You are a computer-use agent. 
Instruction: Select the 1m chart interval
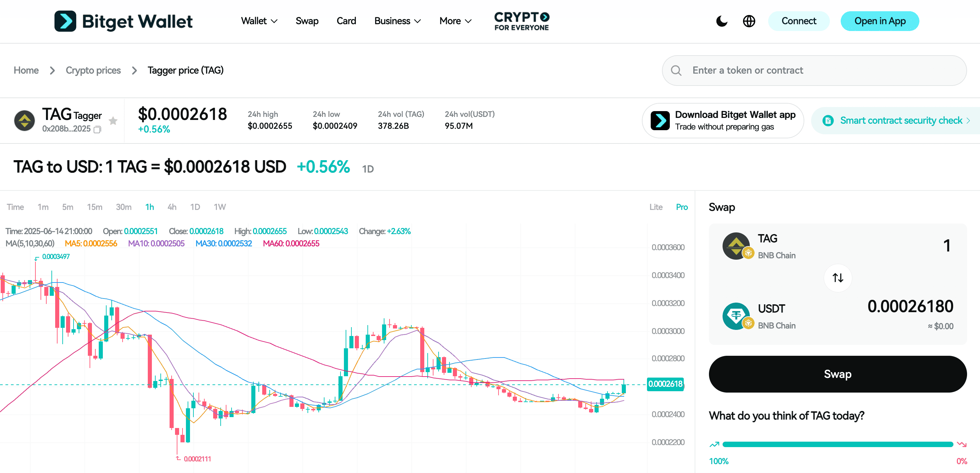click(x=43, y=207)
